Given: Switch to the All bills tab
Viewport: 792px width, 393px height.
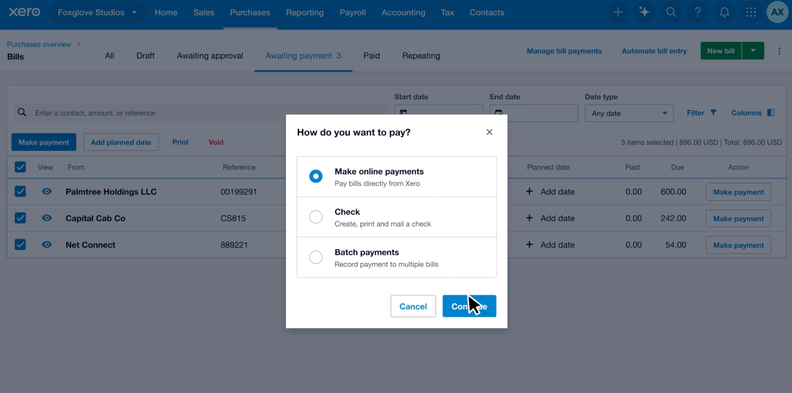Looking at the screenshot, I should 109,56.
